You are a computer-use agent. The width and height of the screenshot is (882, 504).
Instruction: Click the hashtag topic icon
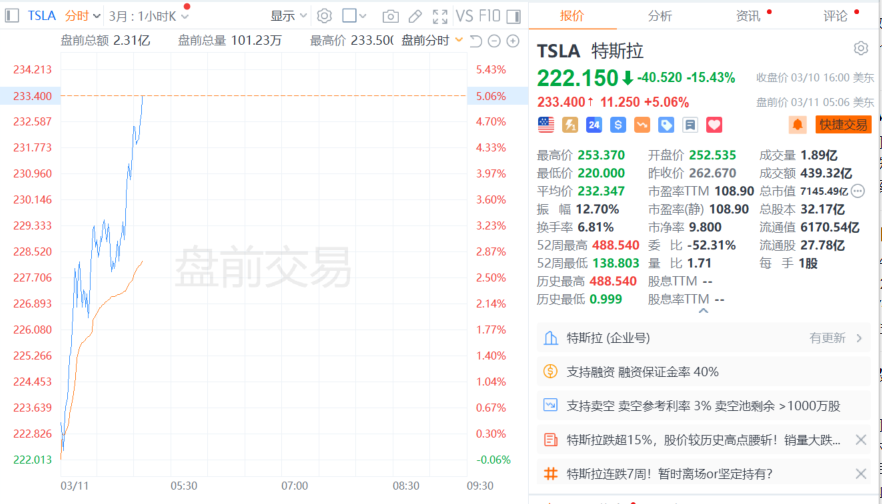(x=551, y=474)
